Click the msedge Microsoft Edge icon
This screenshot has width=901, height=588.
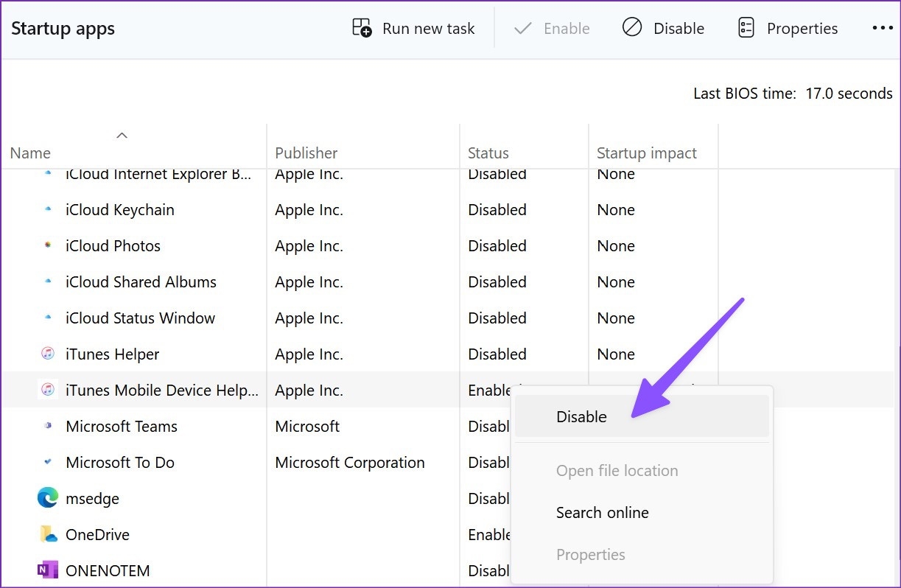click(46, 498)
